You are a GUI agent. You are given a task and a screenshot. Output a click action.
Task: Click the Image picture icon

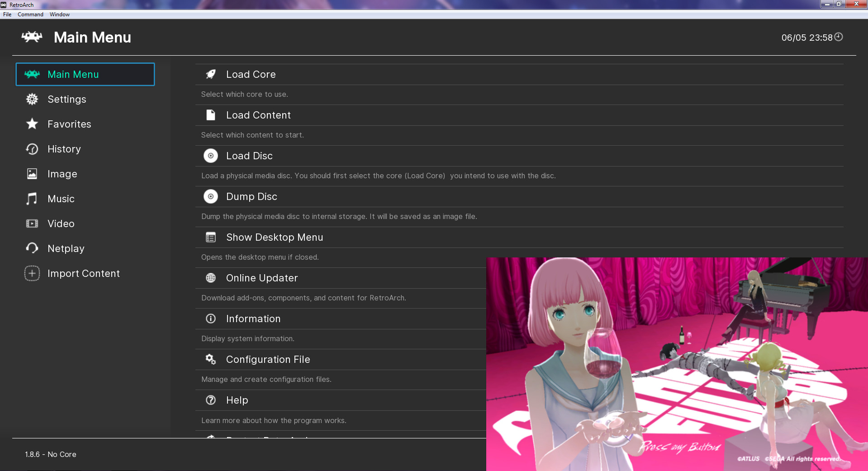pos(32,174)
